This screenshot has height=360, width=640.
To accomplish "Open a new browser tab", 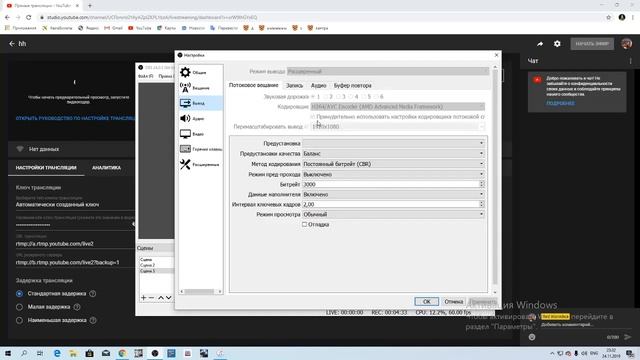I will pos(90,6).
